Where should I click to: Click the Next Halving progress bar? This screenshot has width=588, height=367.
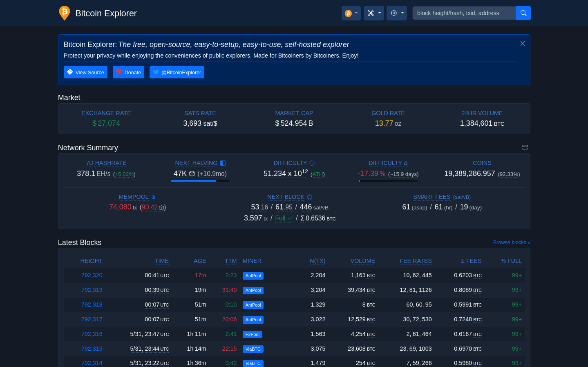[x=200, y=181]
